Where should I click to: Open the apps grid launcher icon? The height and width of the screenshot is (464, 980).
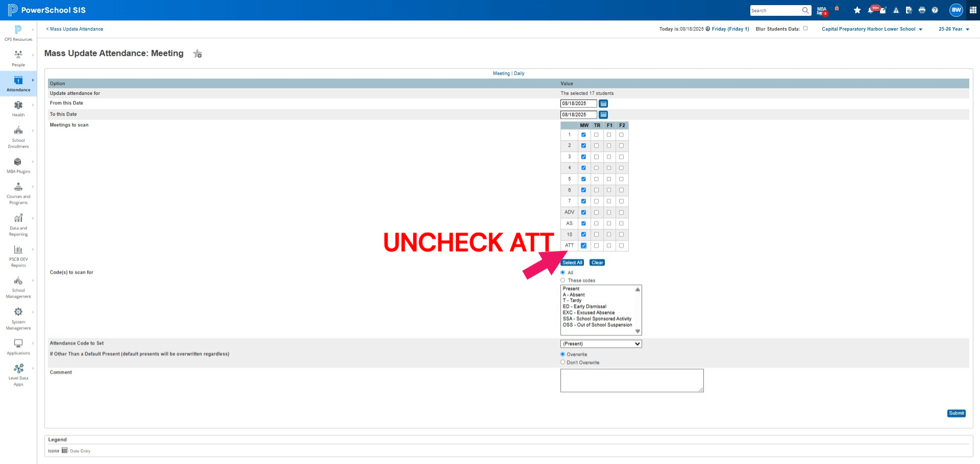pos(973,10)
